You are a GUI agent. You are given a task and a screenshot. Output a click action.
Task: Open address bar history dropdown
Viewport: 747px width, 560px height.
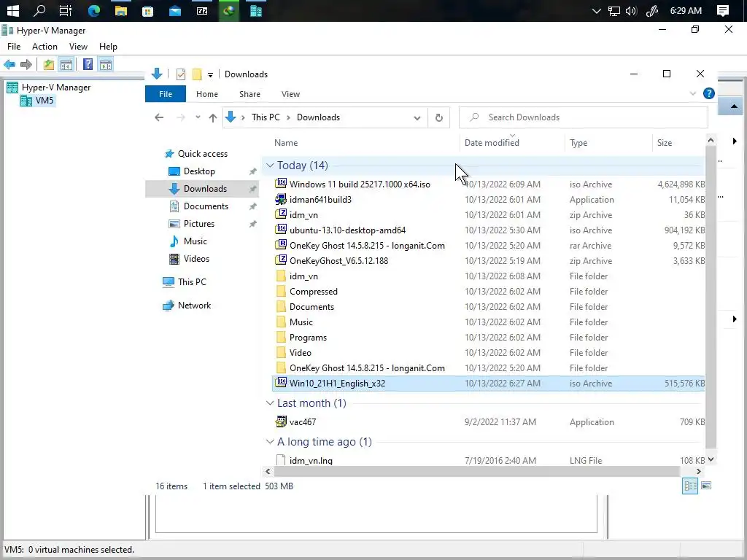(417, 117)
